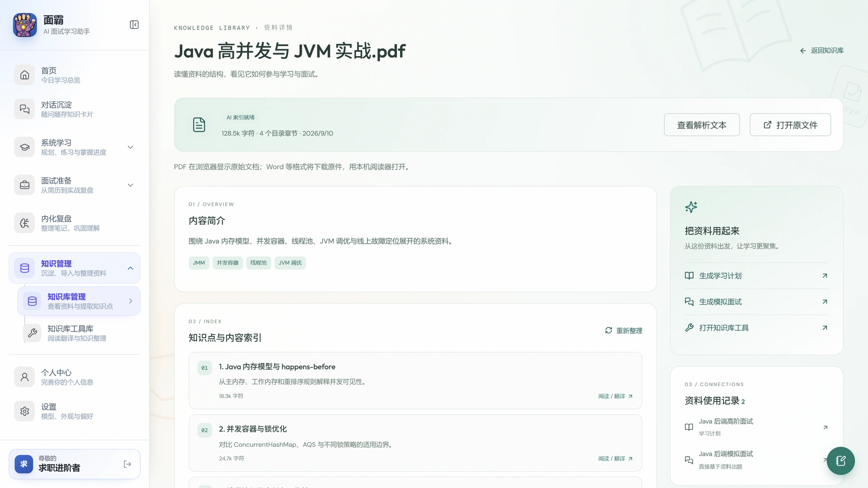Click the AI 索引就绪 status badge

click(x=241, y=117)
